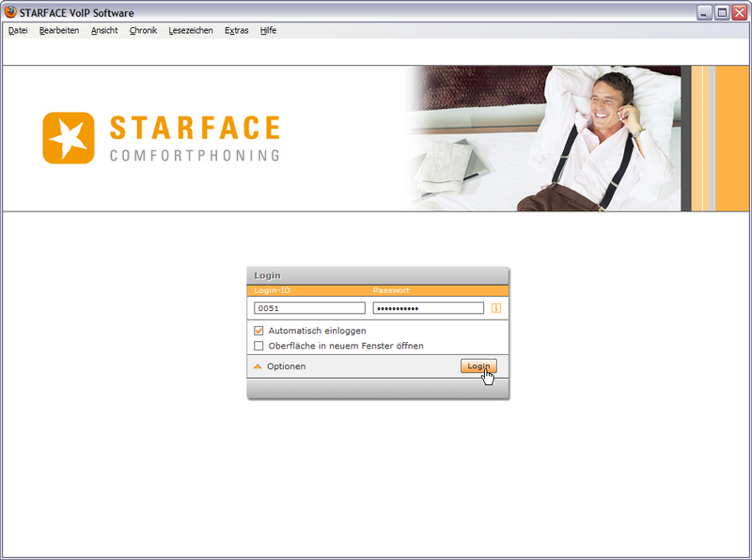Open the Datei menu
Viewport: 752px width, 560px height.
tap(18, 30)
